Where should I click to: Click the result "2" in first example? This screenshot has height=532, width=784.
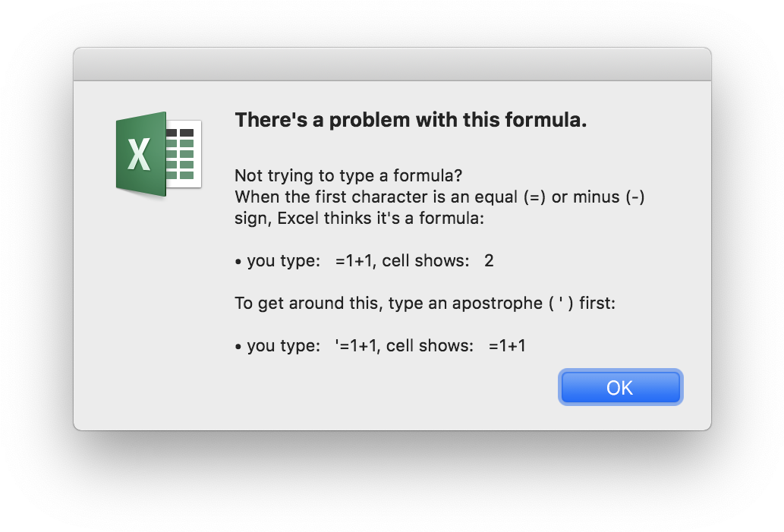coord(489,260)
